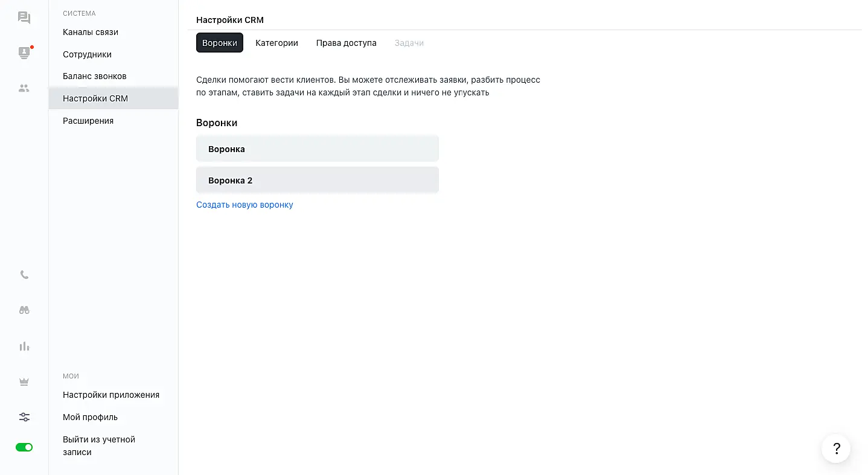This screenshot has width=868, height=475.
Task: Select the Воронки tab
Action: pyautogui.click(x=220, y=43)
